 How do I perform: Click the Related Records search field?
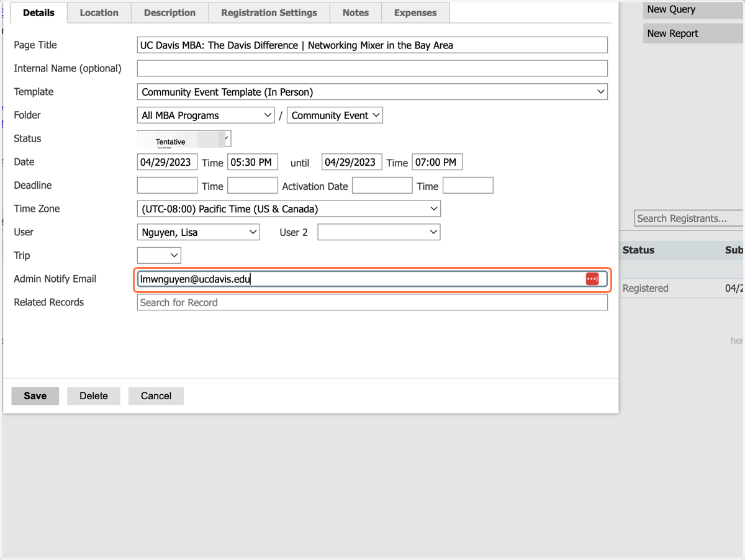click(x=372, y=302)
